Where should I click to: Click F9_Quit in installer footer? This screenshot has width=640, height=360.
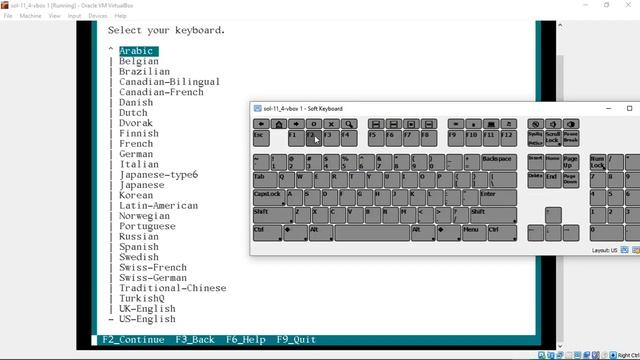coord(296,340)
